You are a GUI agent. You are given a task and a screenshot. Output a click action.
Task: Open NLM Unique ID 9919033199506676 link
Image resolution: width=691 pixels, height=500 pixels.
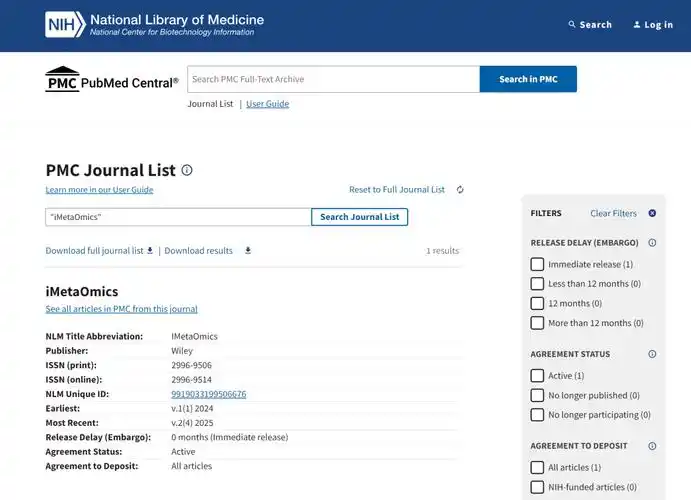208,394
